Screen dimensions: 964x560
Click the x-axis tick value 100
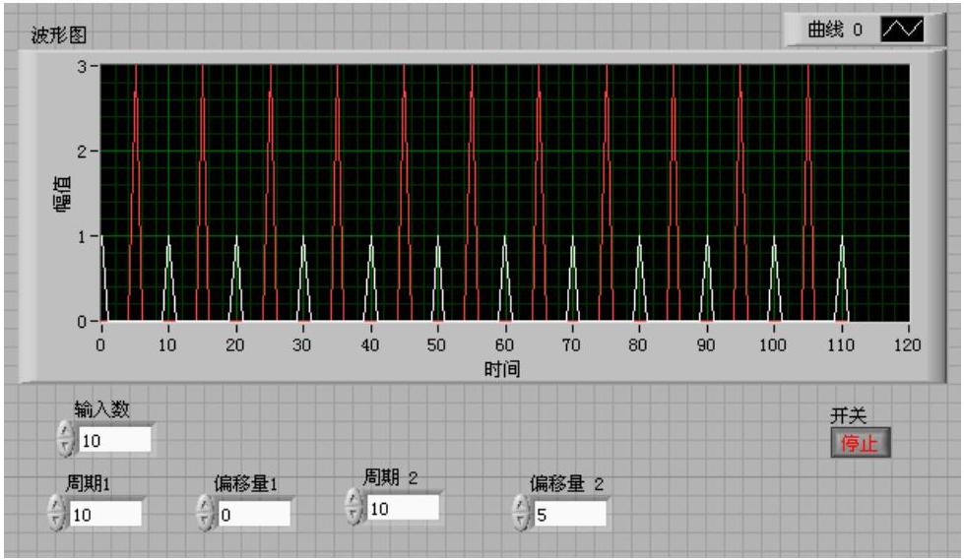point(773,344)
